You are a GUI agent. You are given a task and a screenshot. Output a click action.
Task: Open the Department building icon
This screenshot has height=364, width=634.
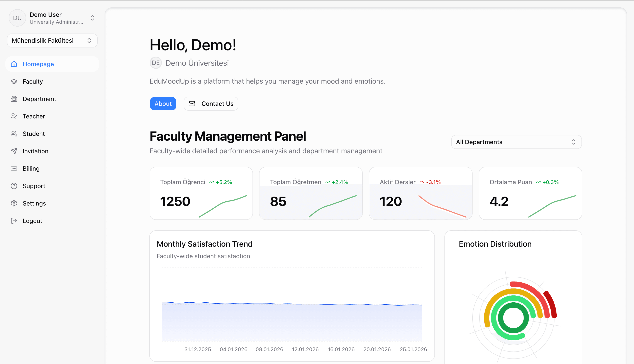pyautogui.click(x=14, y=99)
